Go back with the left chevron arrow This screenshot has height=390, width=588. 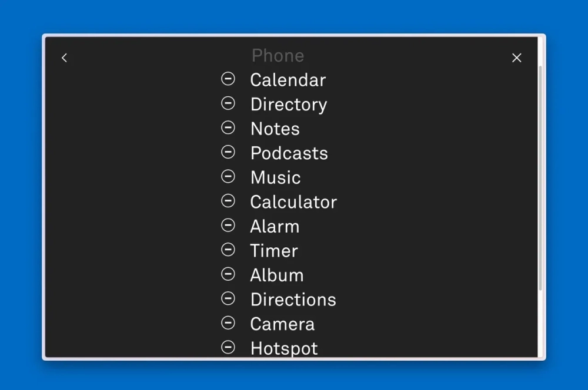click(64, 58)
